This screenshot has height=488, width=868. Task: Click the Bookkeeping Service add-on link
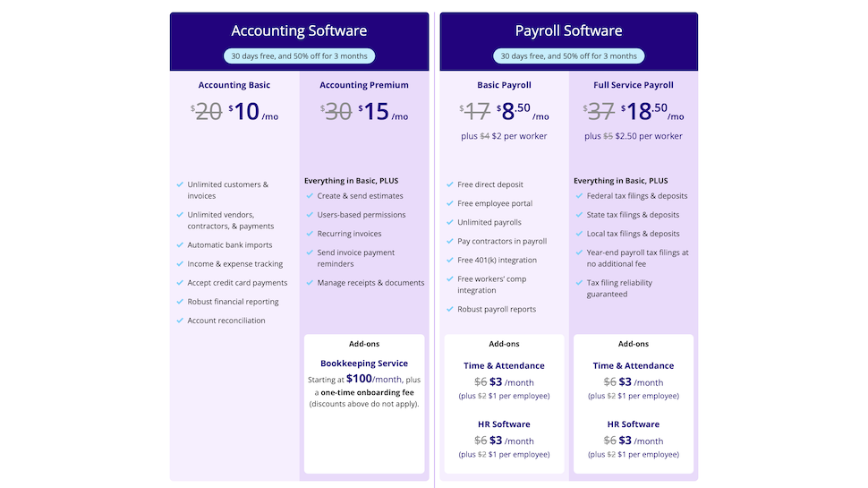(364, 364)
